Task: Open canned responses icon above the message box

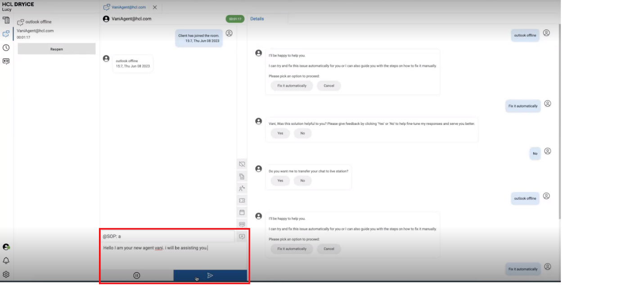Action: click(242, 223)
